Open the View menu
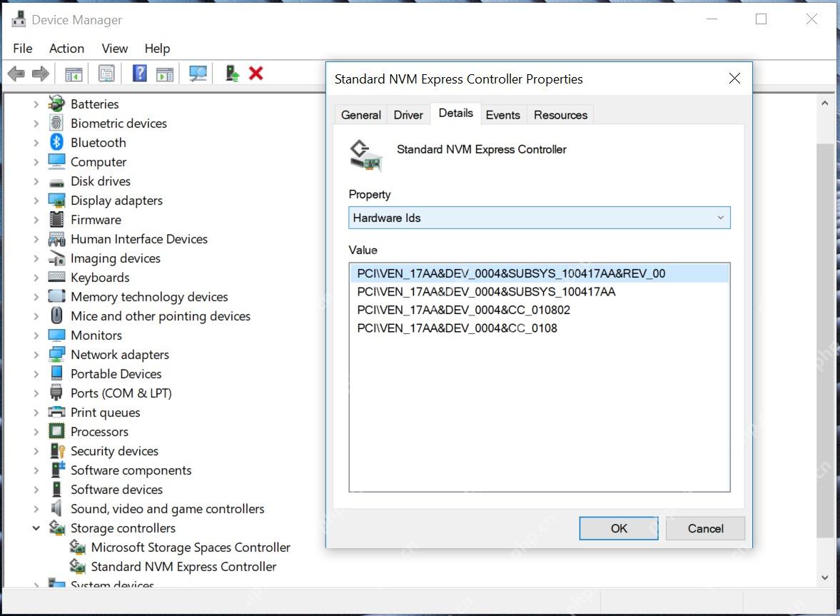The height and width of the screenshot is (616, 840). 115,49
